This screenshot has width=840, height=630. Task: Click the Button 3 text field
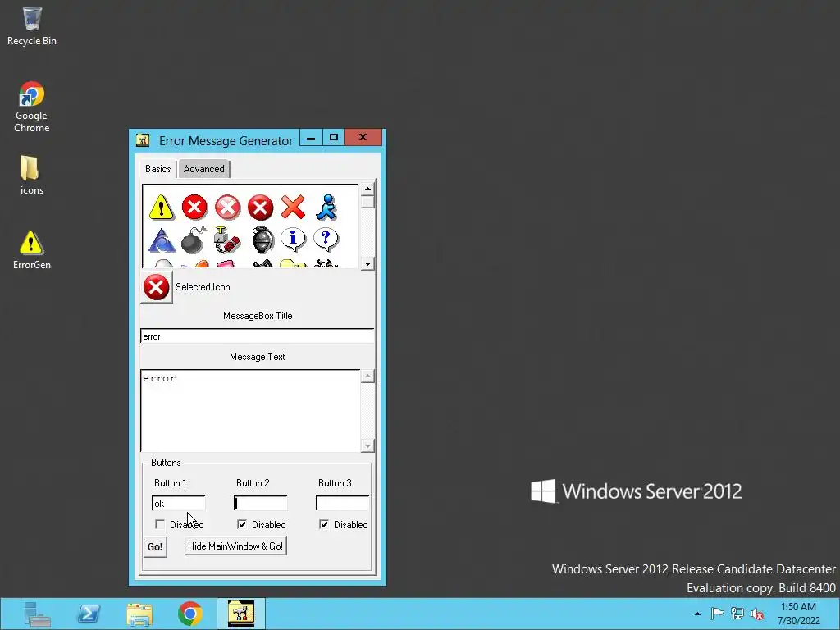coord(342,504)
